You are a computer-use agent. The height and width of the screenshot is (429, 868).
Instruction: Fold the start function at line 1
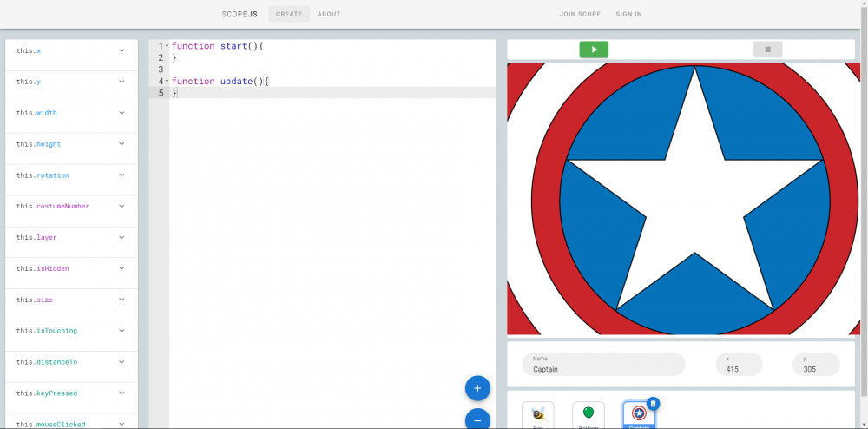(x=167, y=46)
